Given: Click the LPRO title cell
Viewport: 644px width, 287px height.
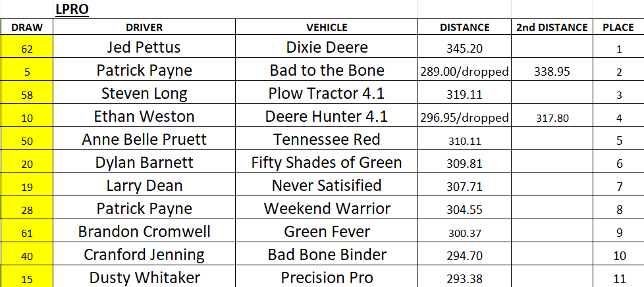Looking at the screenshot, I should 73,9.
